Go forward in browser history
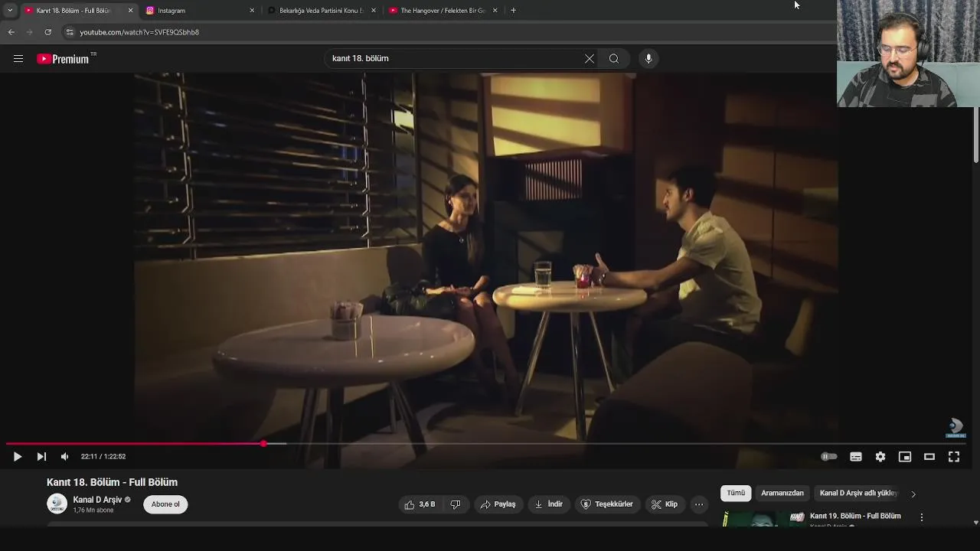This screenshot has width=980, height=551. [x=29, y=32]
